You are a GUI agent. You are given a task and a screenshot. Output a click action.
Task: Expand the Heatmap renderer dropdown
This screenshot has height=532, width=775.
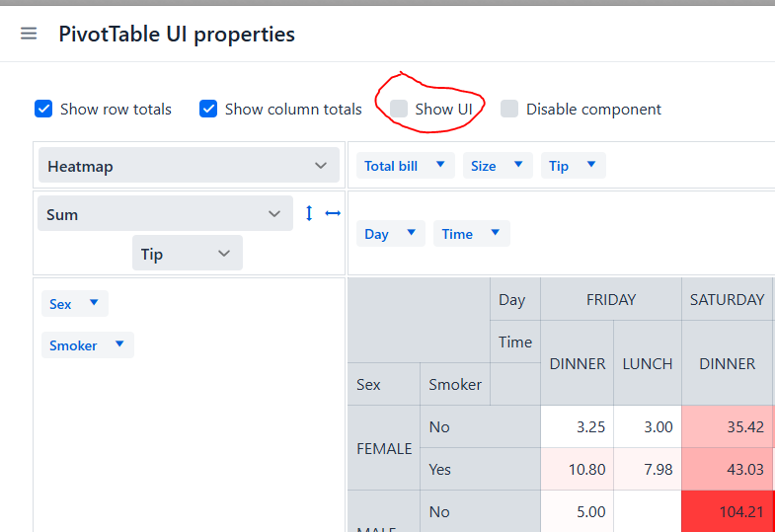pyautogui.click(x=188, y=166)
